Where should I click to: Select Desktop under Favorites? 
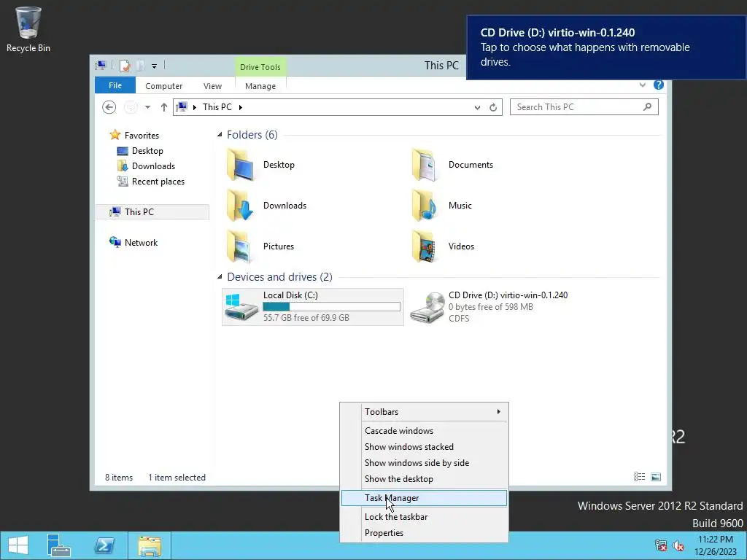pyautogui.click(x=147, y=150)
